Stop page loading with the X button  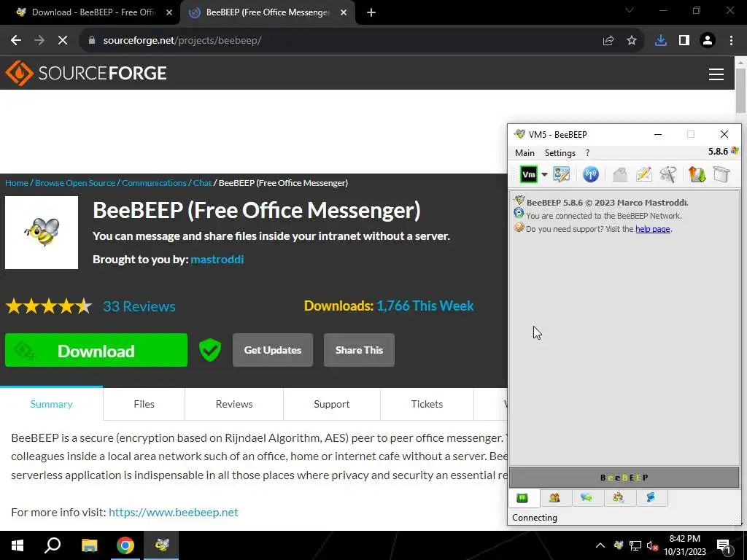63,41
